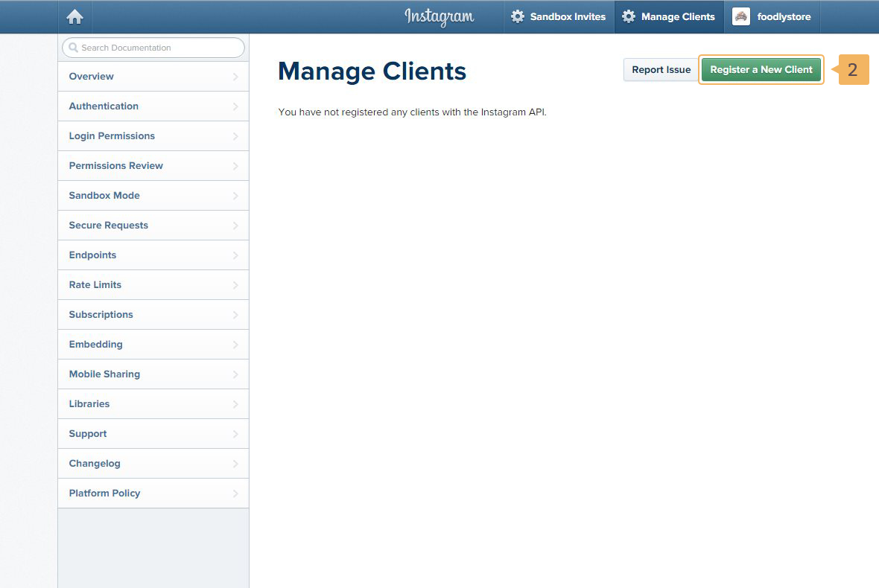Click the Instagram logo in header

[439, 16]
